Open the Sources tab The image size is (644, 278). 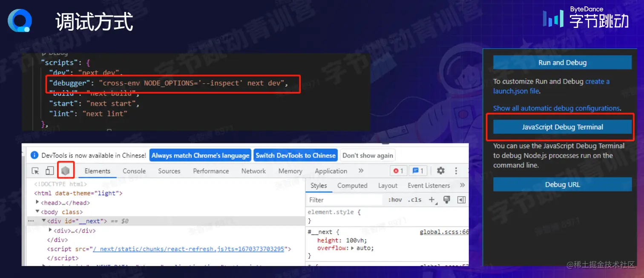click(169, 171)
